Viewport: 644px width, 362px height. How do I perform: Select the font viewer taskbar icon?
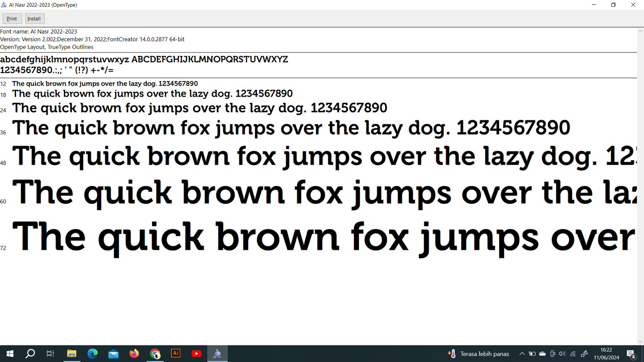[x=217, y=354]
